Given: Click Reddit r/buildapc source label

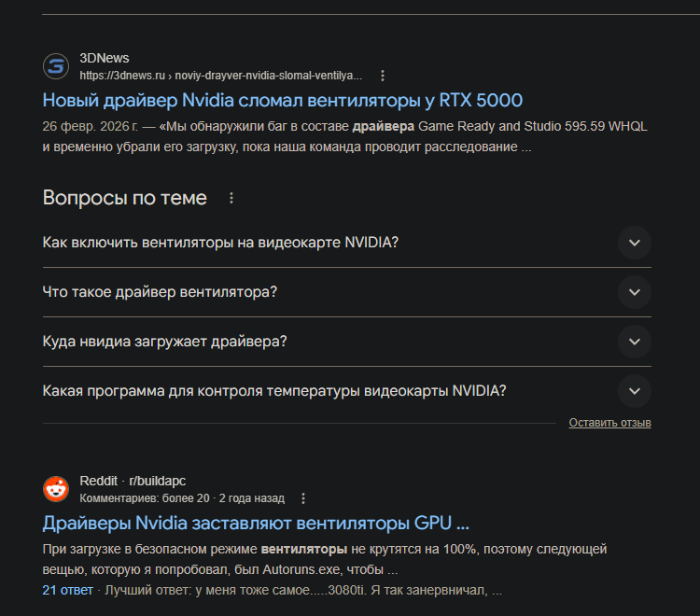Looking at the screenshot, I should point(133,481).
